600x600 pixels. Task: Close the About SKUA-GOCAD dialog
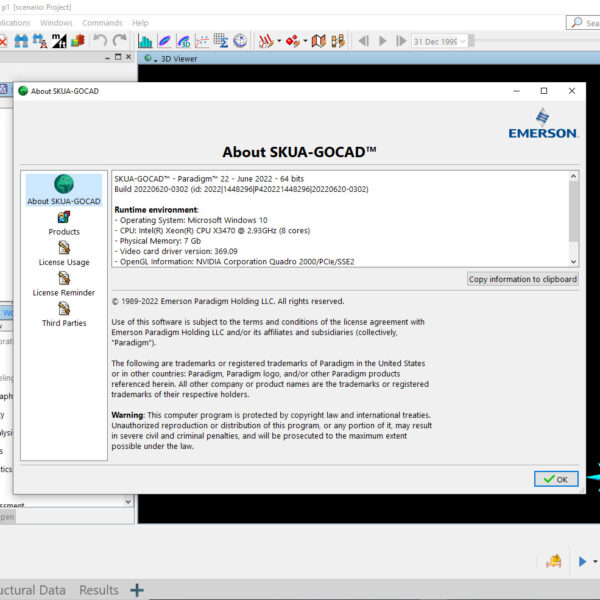click(x=572, y=91)
